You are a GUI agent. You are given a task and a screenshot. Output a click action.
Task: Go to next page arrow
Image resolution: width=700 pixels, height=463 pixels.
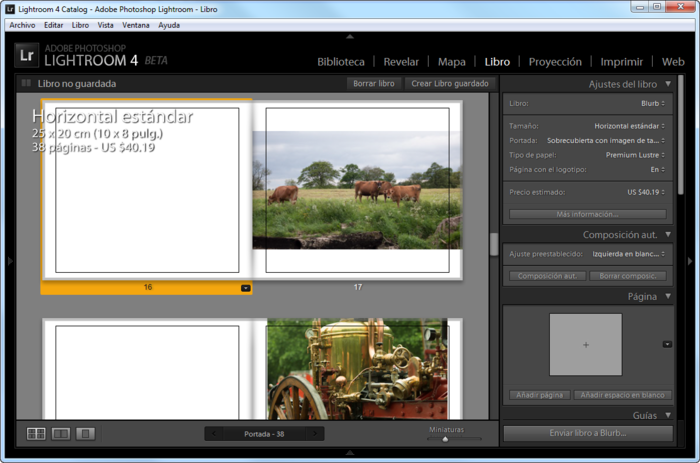[x=315, y=434]
